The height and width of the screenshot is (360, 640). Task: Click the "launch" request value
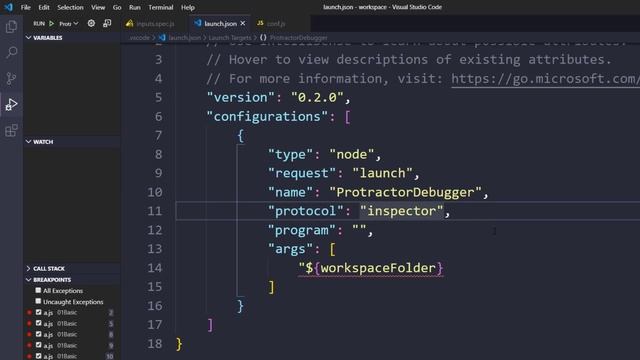tap(382, 173)
